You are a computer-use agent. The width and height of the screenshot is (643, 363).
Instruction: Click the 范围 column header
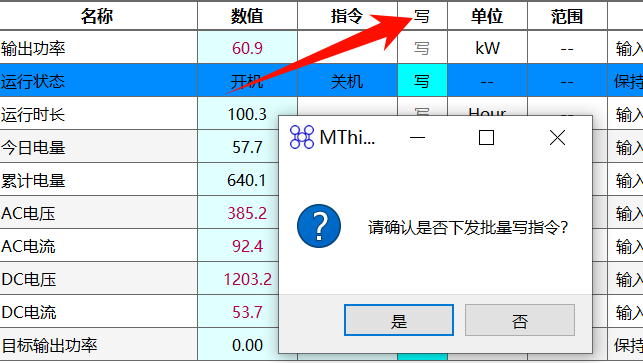[x=567, y=16]
